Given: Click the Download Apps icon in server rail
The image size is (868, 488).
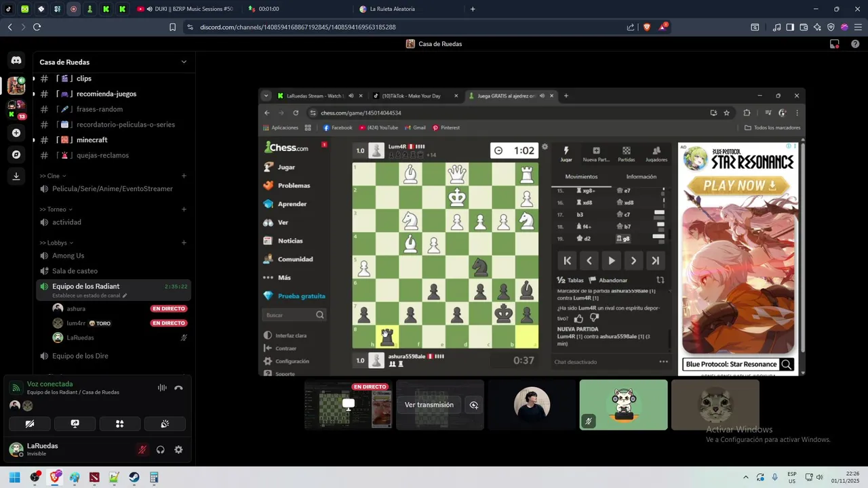Looking at the screenshot, I should click(16, 176).
